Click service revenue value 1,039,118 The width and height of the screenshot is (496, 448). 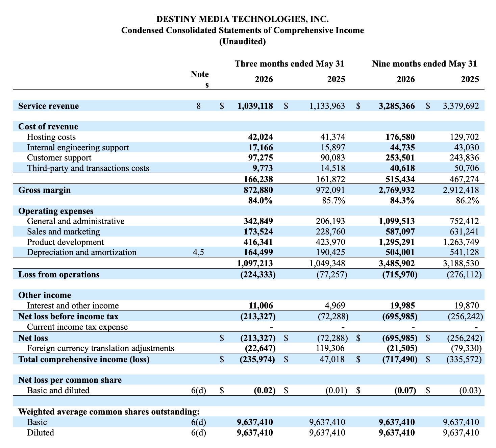point(255,106)
